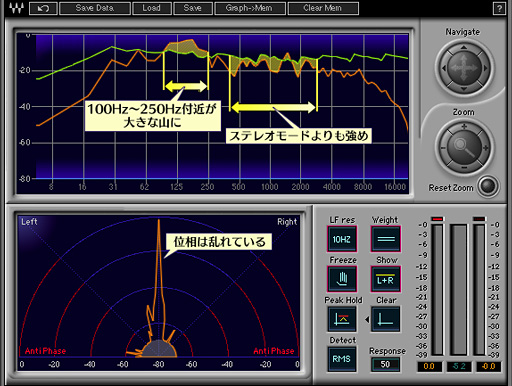Image resolution: width=512 pixels, height=386 pixels.
Task: Change the LF res 10HZ setting
Action: pos(342,239)
